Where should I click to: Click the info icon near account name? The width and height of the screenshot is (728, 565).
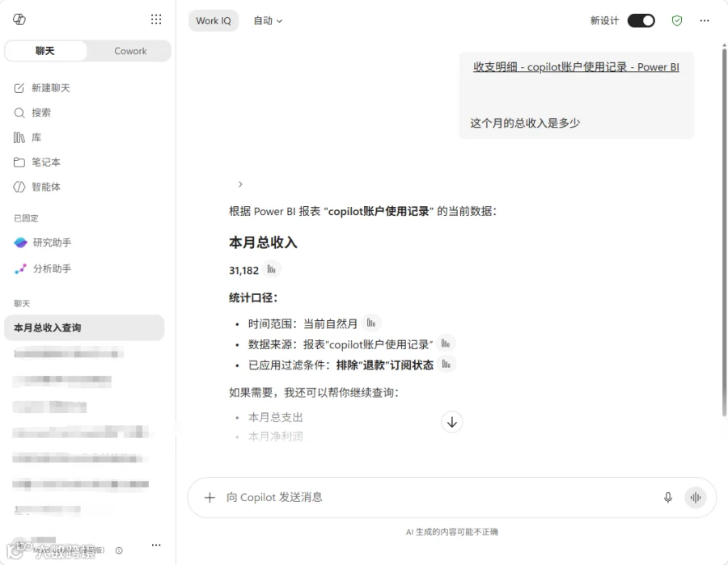pyautogui.click(x=120, y=550)
